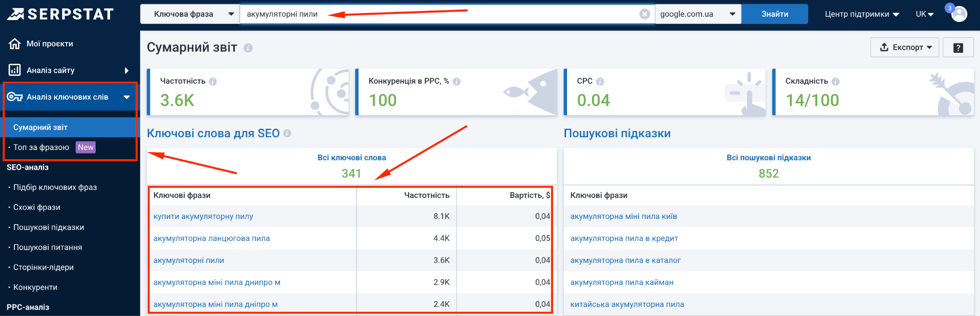Open suggestion акумуляторна пила кайман

[622, 283]
